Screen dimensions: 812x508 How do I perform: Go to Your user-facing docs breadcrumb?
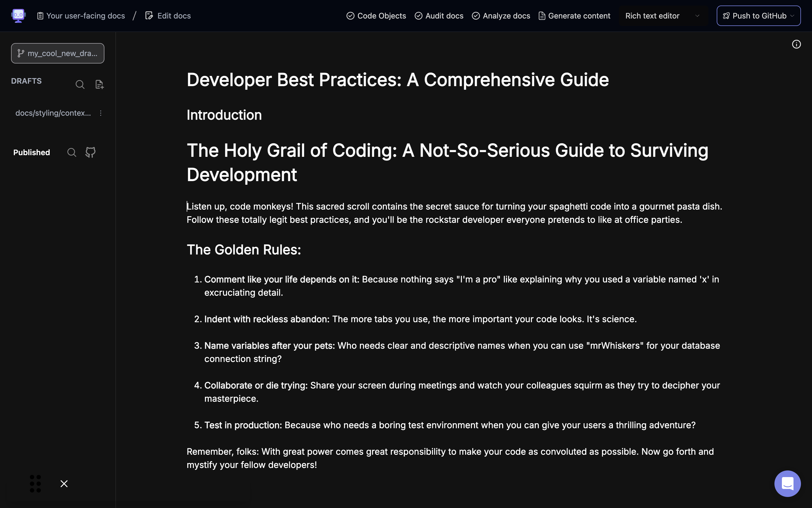coord(81,16)
